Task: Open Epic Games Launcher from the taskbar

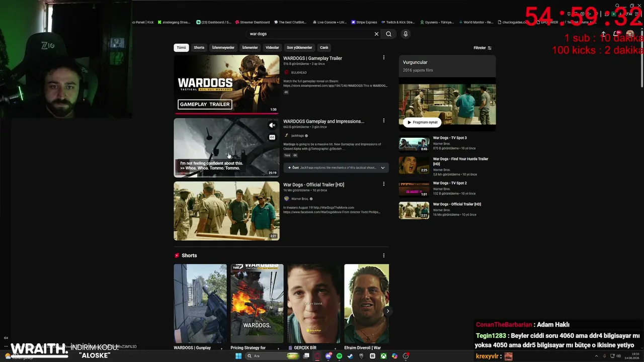Action: pyautogui.click(x=361, y=356)
